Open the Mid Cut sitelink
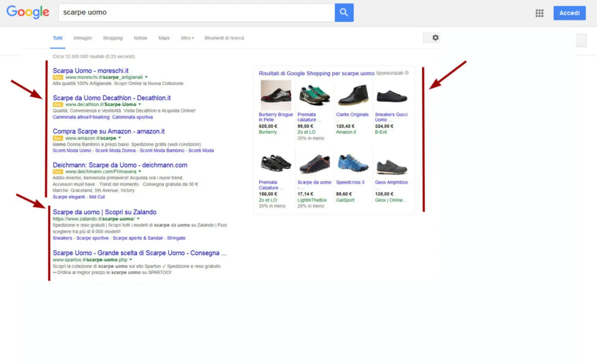597x364 pixels. [x=97, y=197]
